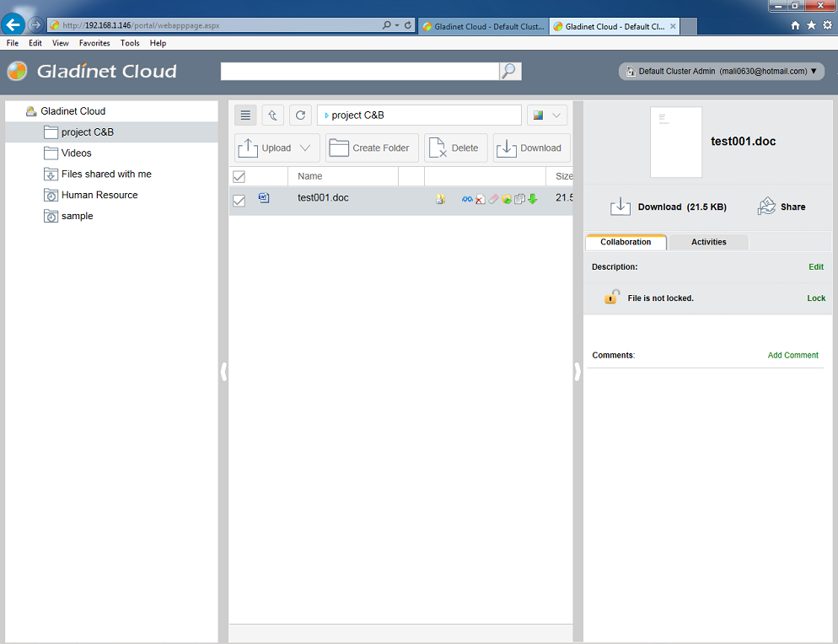Click the Word document icon for test001.doc

pos(264,198)
